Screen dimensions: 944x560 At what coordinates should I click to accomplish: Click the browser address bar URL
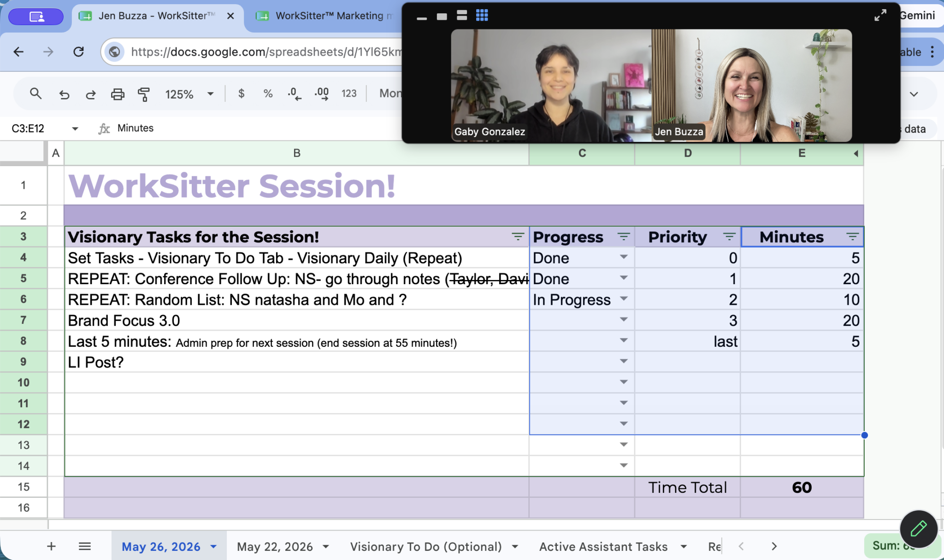pos(266,52)
